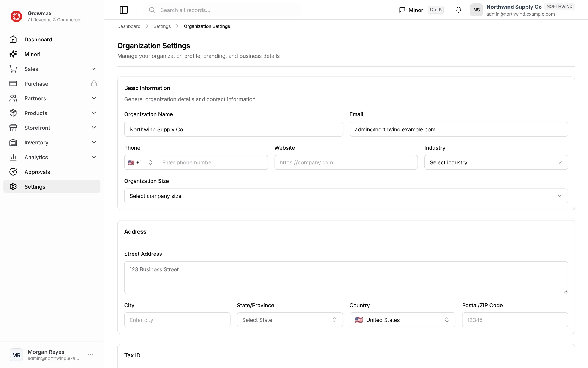
Task: Click the search magnifier icon
Action: [152, 10]
